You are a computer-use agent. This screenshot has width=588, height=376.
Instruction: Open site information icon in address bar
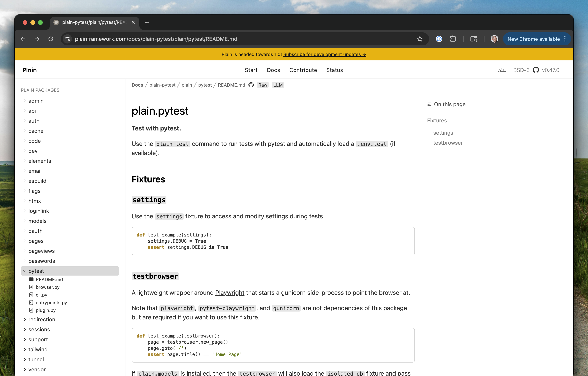[67, 39]
